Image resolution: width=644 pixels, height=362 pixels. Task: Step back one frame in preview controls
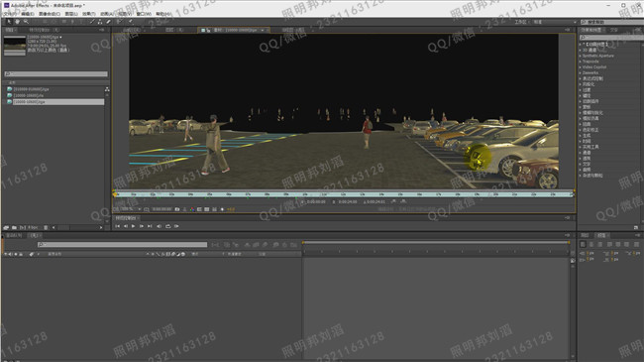126,226
